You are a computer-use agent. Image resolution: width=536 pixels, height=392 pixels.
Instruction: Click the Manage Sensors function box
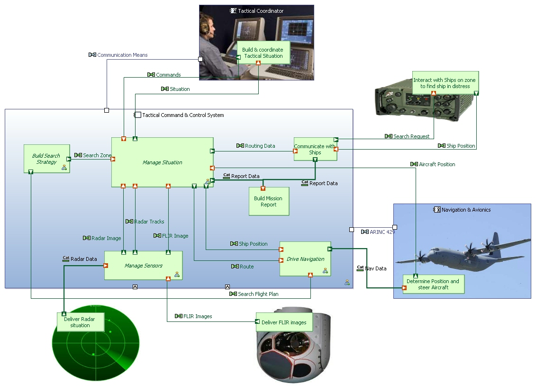click(x=143, y=265)
